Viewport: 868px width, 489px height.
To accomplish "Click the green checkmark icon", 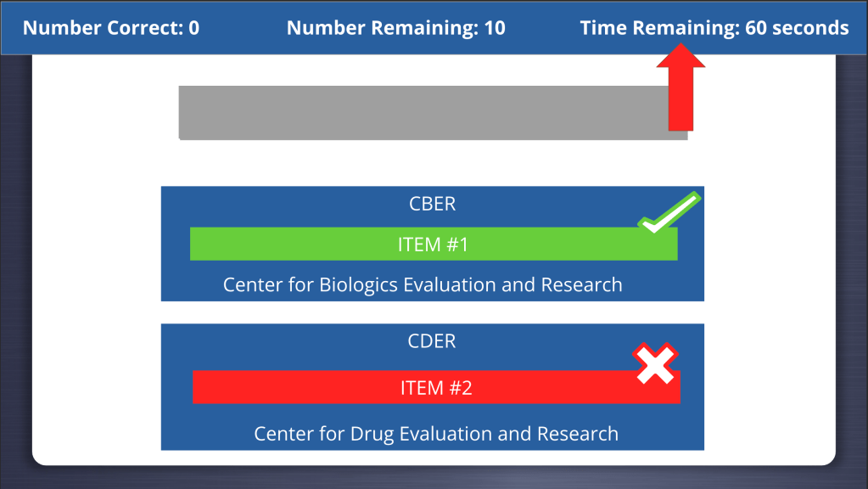I will point(670,212).
